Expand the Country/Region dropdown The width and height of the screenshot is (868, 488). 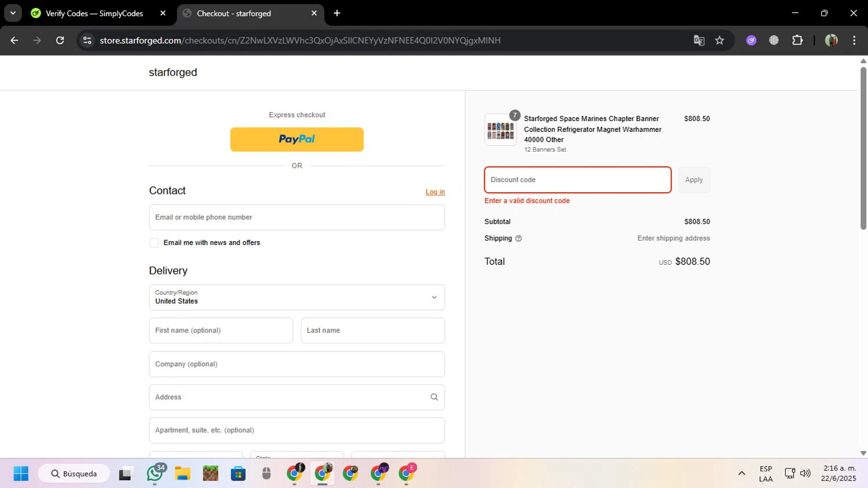(x=297, y=298)
